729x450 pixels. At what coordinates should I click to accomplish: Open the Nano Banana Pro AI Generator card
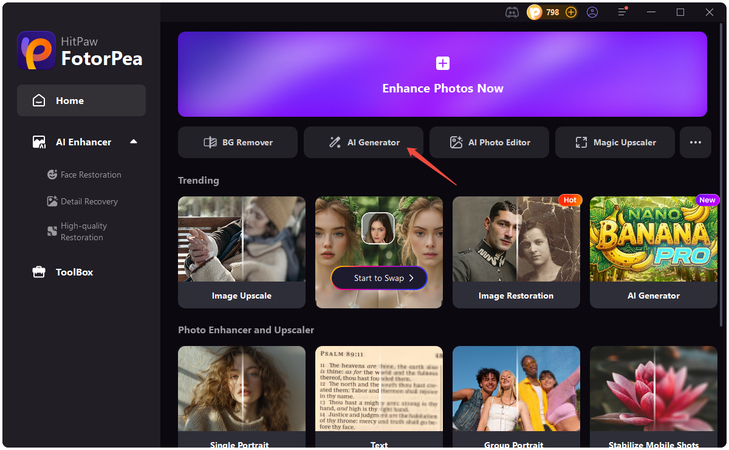click(653, 252)
